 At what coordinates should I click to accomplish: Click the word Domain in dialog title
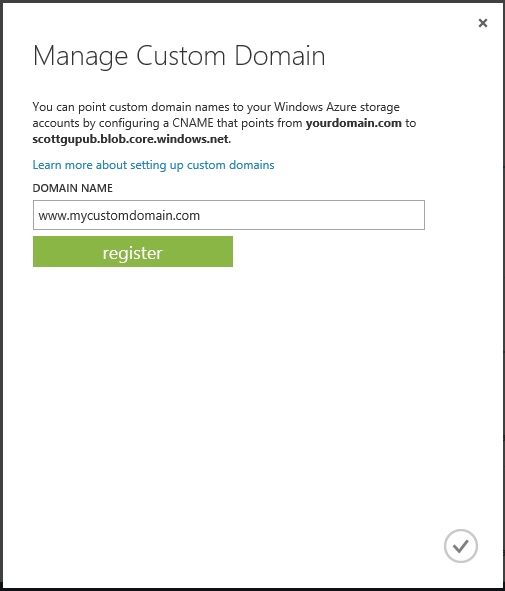click(280, 56)
